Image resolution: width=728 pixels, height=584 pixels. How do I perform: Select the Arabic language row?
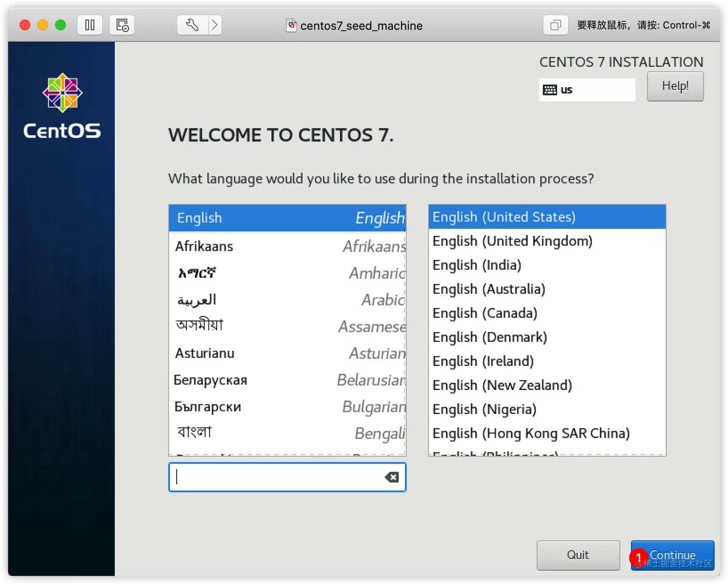(287, 300)
